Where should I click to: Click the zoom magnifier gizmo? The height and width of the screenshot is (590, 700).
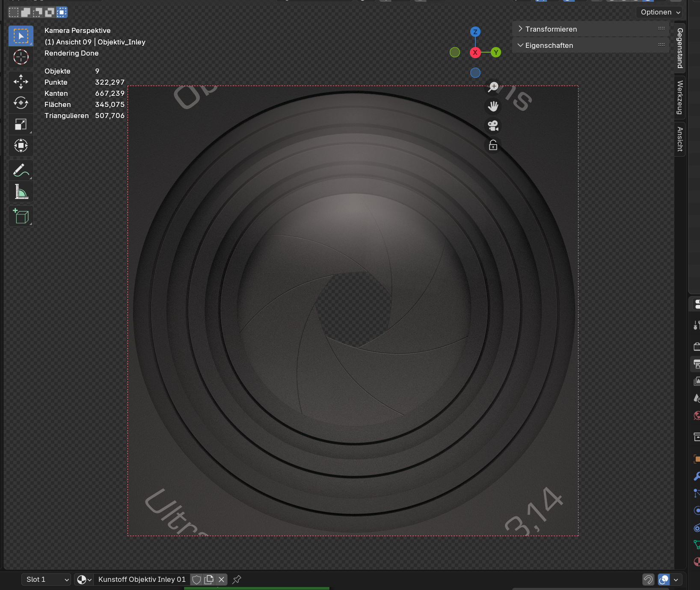[493, 87]
